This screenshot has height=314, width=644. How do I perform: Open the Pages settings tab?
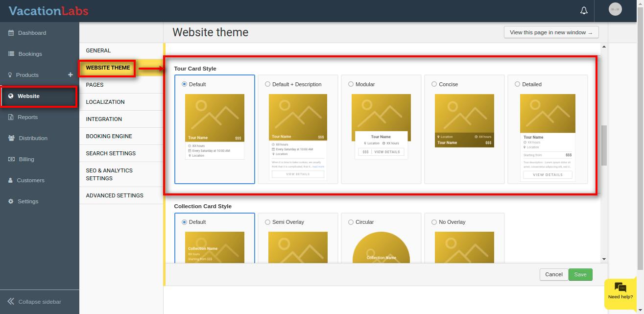click(x=95, y=85)
